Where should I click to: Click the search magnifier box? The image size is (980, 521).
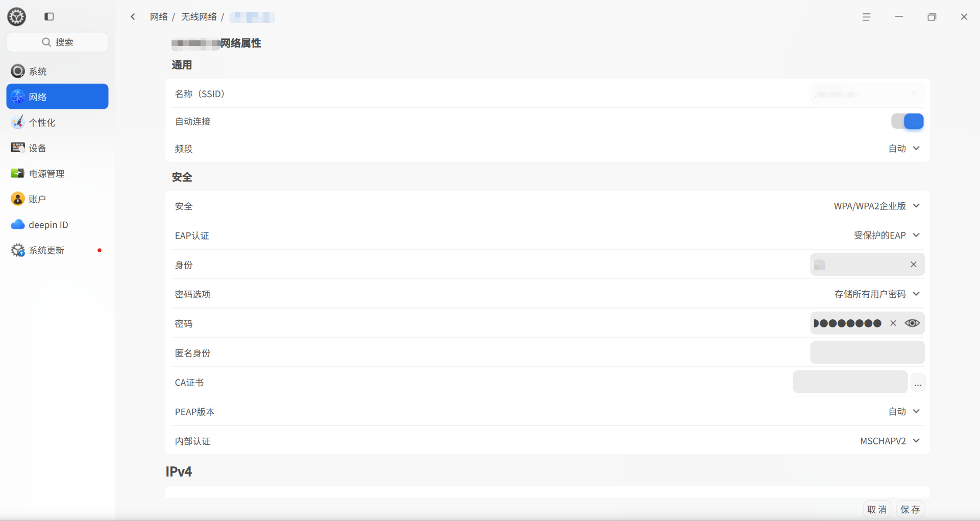click(57, 42)
